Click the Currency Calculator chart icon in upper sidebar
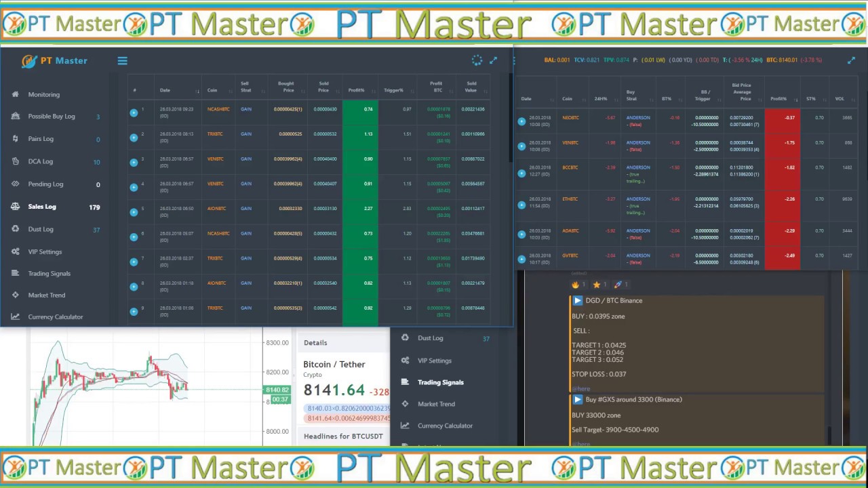868x488 pixels. tap(15, 317)
